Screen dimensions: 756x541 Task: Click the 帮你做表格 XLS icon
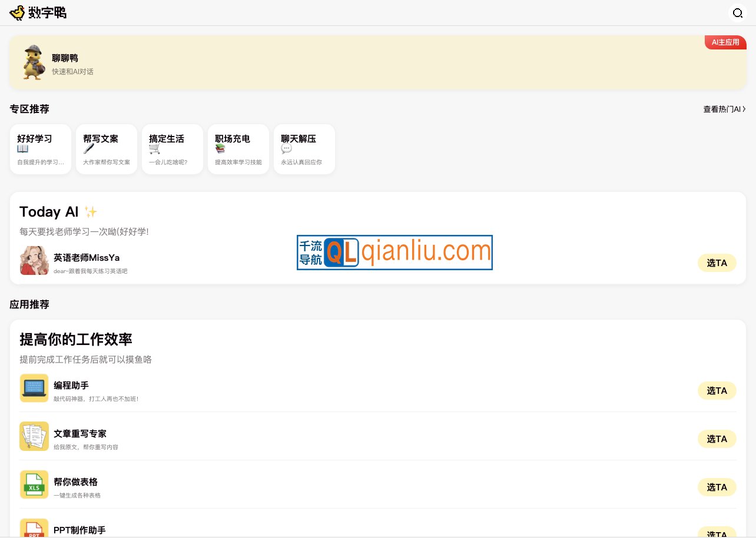34,484
